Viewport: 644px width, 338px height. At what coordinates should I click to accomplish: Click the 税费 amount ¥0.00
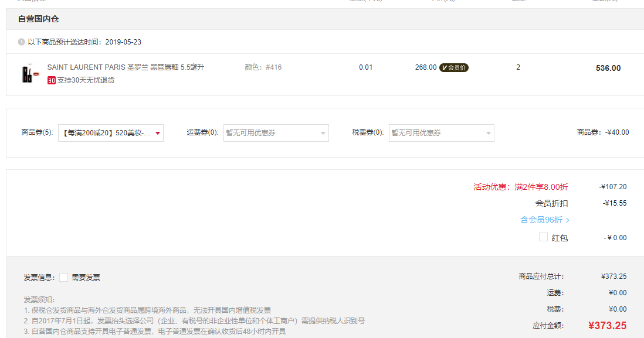tap(618, 309)
